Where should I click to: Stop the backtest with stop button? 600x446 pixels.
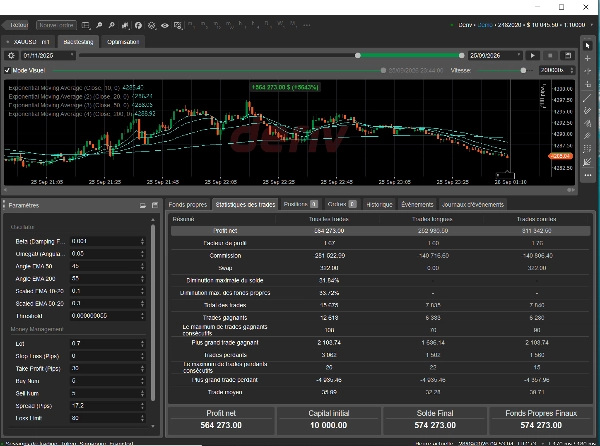[x=550, y=55]
